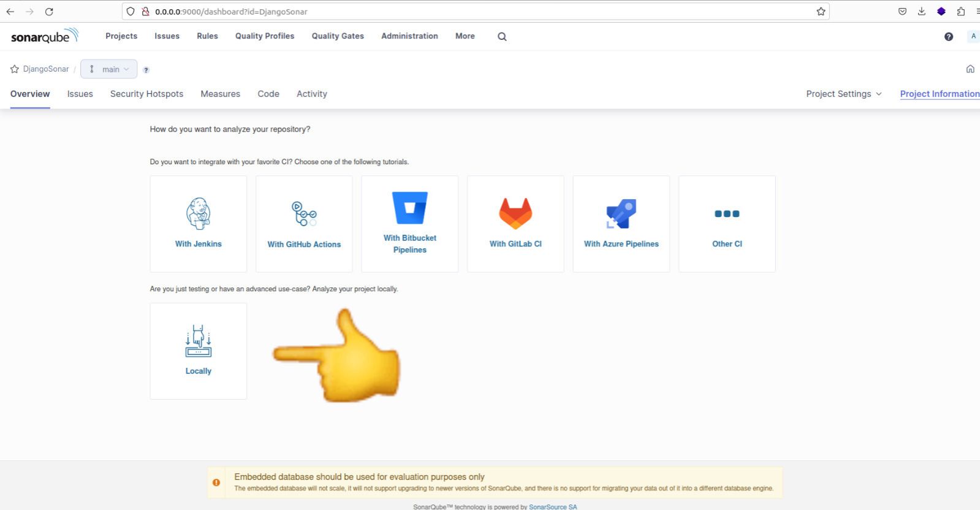Open the user account avatar

(973, 36)
